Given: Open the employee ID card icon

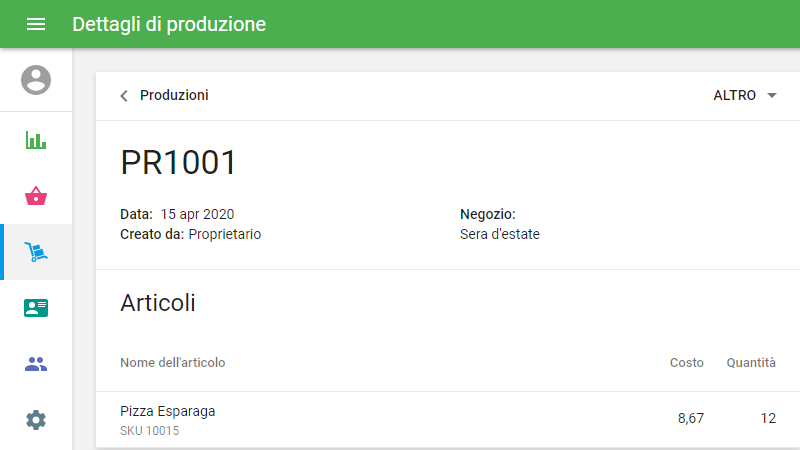Looking at the screenshot, I should click(x=36, y=308).
